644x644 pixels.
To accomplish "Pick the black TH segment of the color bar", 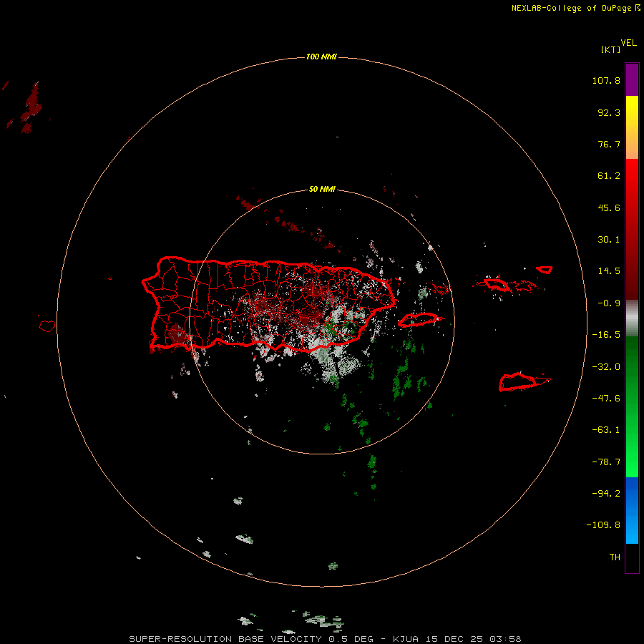I will tap(632, 557).
